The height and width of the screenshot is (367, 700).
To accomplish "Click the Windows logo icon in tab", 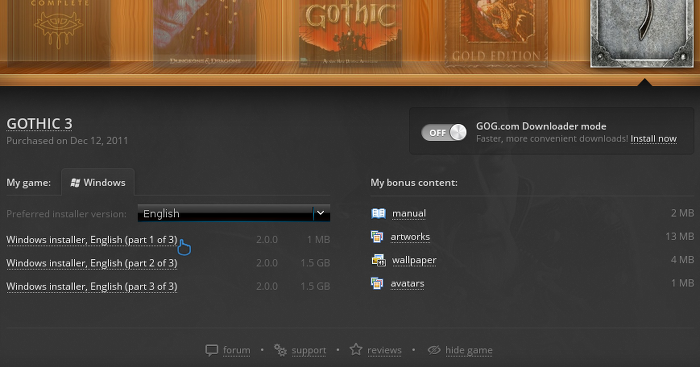I will 75,183.
